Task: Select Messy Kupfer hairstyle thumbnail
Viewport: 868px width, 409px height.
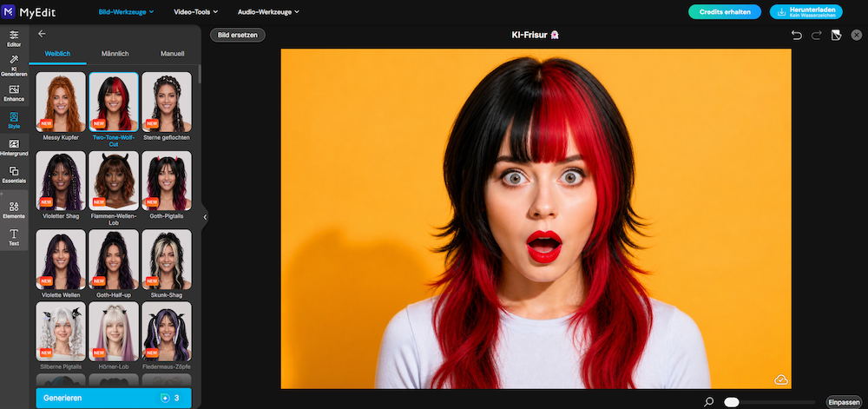Action: click(x=61, y=102)
